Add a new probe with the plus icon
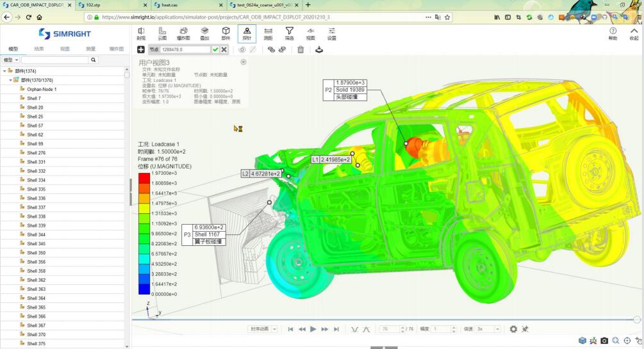 (x=141, y=49)
